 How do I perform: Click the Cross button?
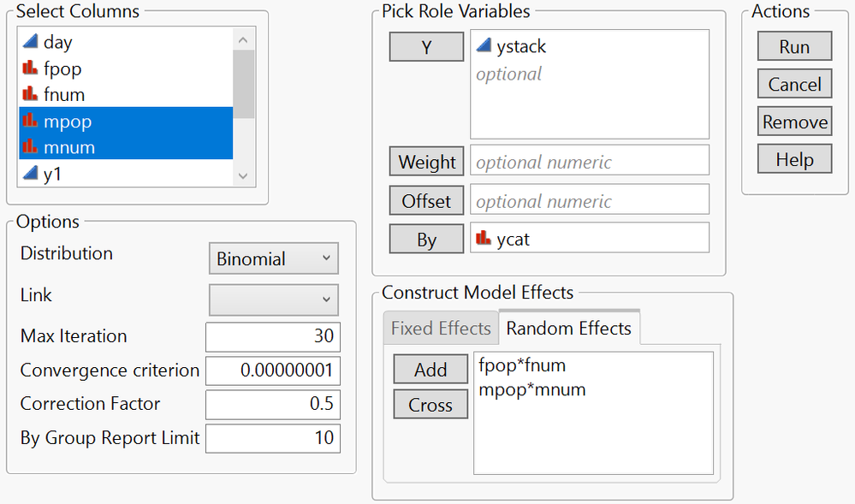click(430, 405)
